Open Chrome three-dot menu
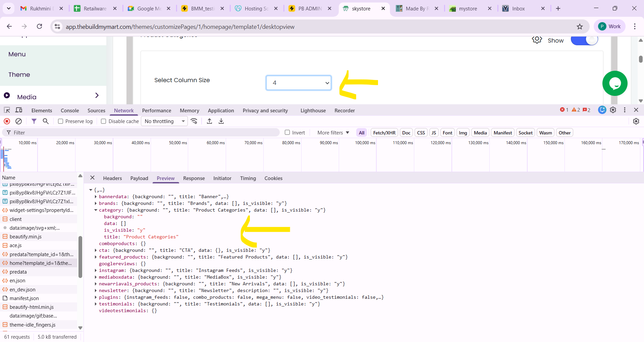The image size is (644, 342). (x=635, y=26)
